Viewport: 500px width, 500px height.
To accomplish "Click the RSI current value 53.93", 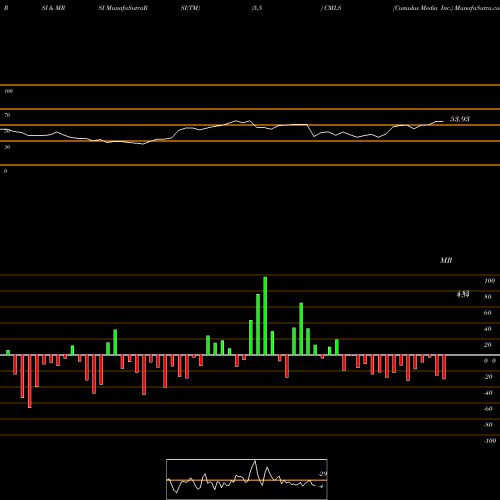I will point(460,119).
